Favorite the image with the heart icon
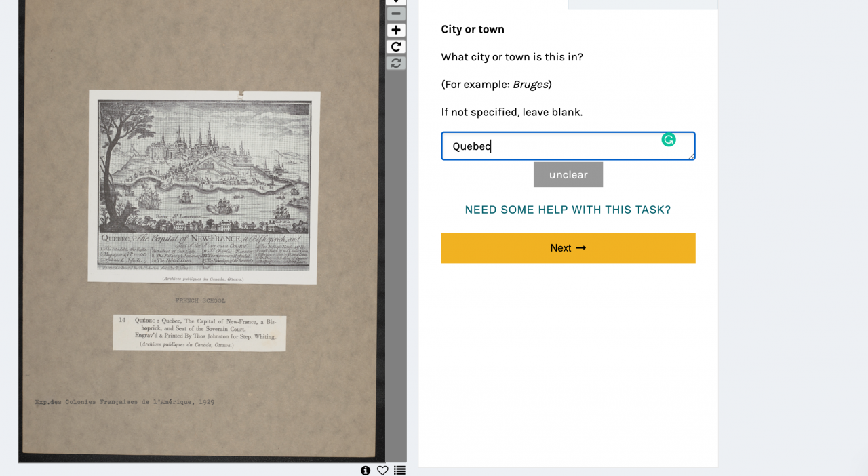 tap(382, 470)
